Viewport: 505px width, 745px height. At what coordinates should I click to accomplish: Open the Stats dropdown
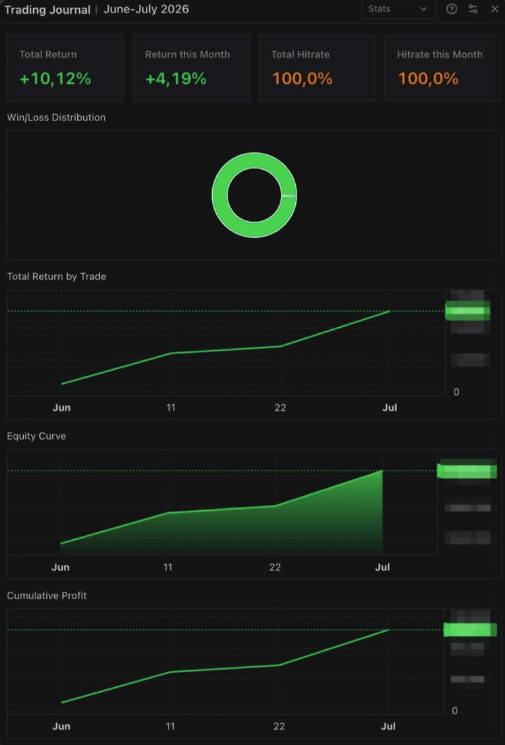coord(398,9)
